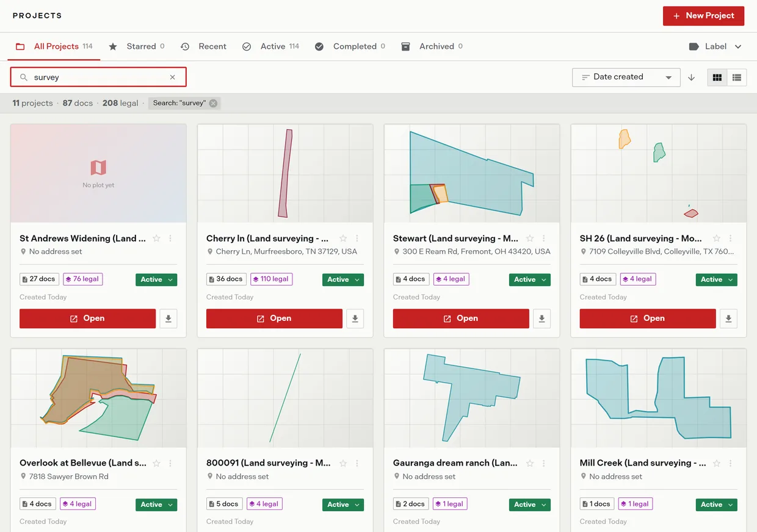The image size is (757, 532).
Task: Open more options for Stewart project
Action: tap(544, 239)
